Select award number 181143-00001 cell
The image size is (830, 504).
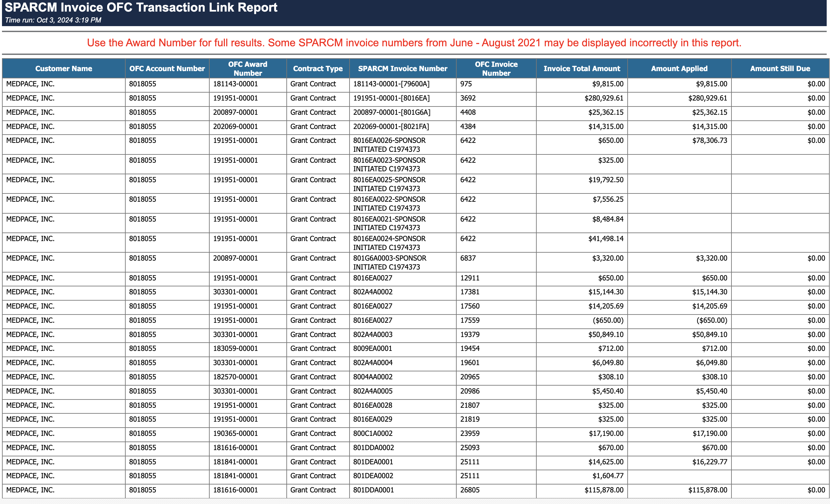point(235,84)
